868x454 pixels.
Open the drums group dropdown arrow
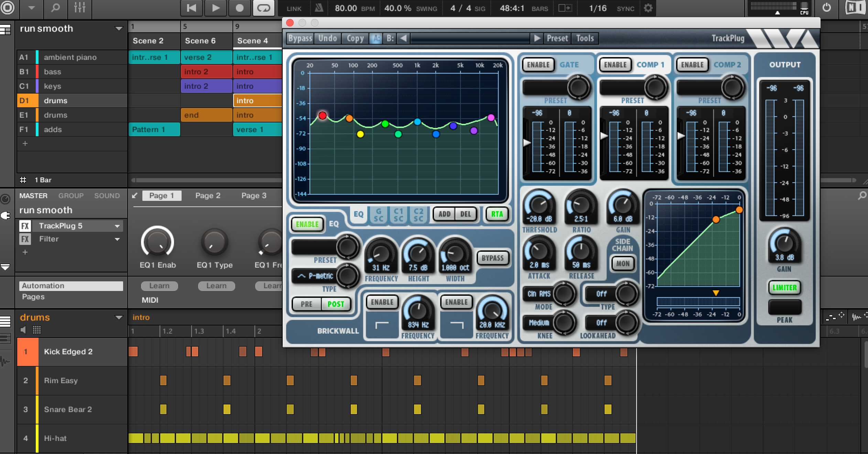[x=119, y=317]
